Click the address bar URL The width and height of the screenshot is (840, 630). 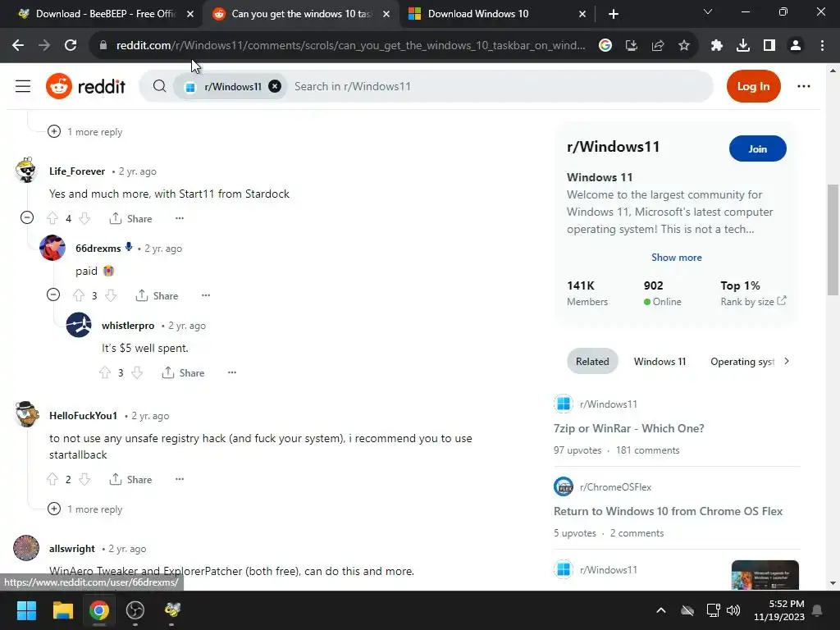click(350, 46)
